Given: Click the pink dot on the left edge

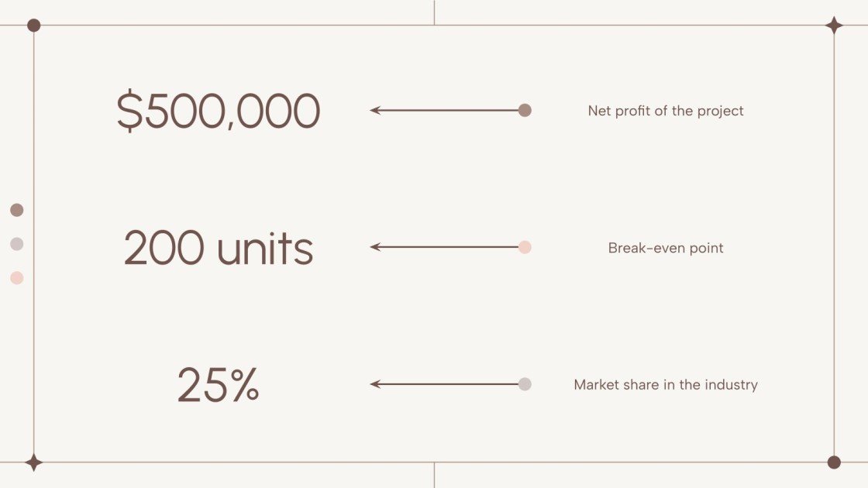Looking at the screenshot, I should (x=17, y=277).
